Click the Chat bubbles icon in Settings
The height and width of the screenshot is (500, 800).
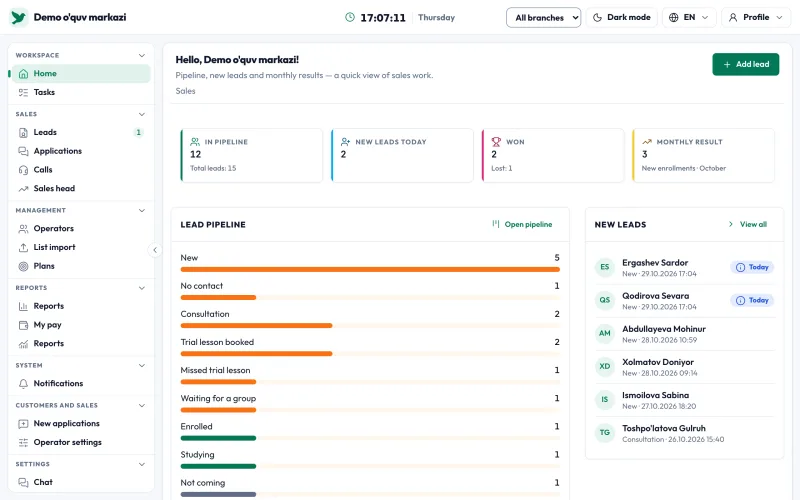[23, 482]
